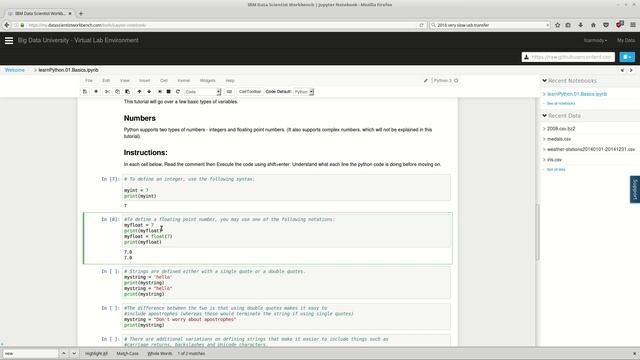Click the notebook vertical scrollbar thumb
640x360 pixels.
click(x=538, y=231)
